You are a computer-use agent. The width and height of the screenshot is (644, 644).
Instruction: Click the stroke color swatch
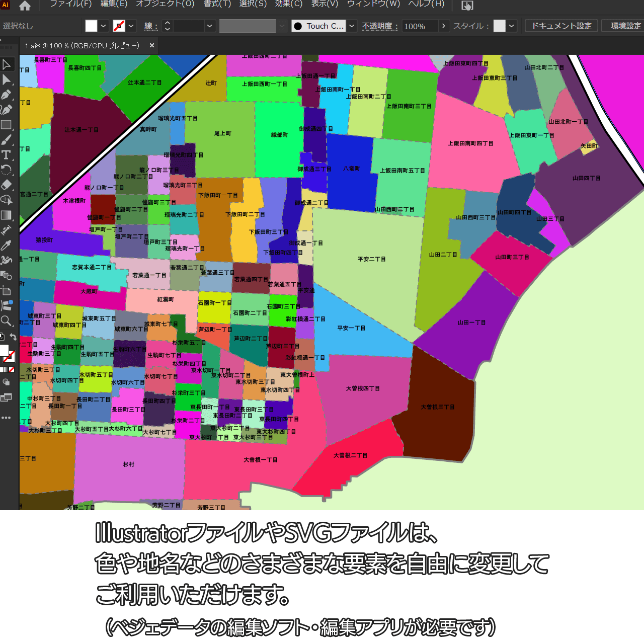point(119,26)
